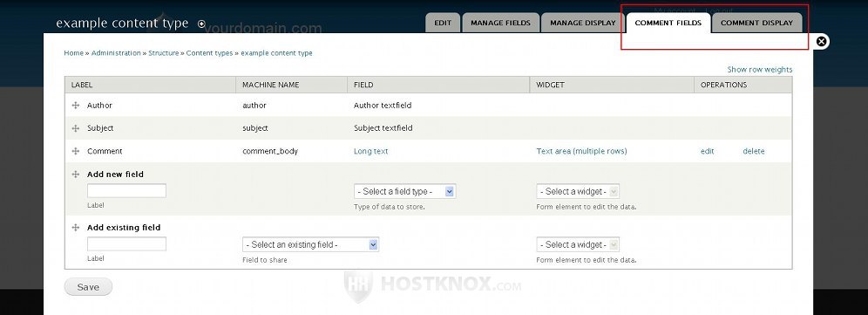Click the Show row weights link
The width and height of the screenshot is (868, 315).
(x=760, y=69)
